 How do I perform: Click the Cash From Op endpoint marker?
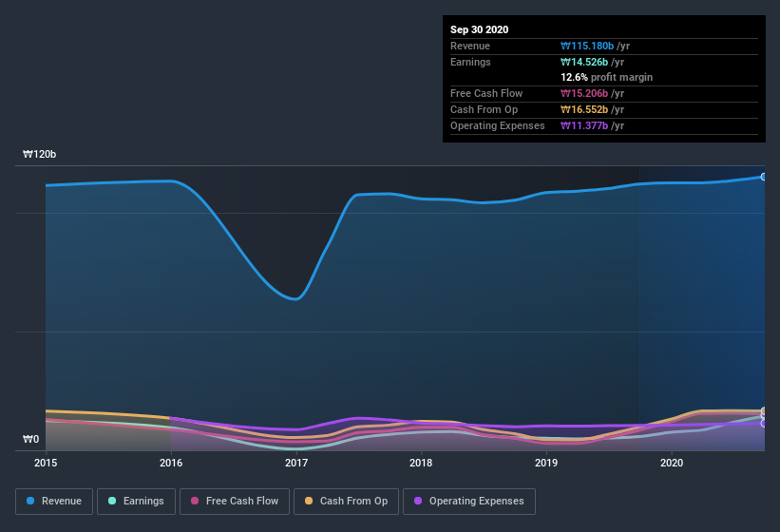pos(764,411)
